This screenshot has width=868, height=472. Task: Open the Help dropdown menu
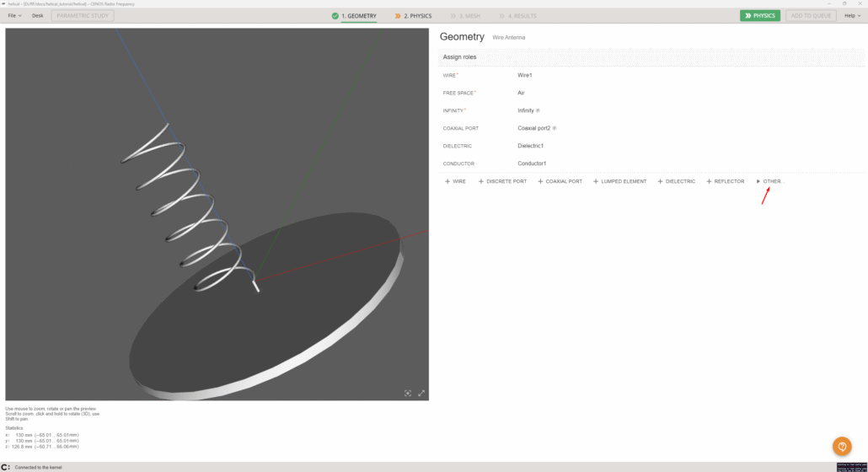click(854, 16)
